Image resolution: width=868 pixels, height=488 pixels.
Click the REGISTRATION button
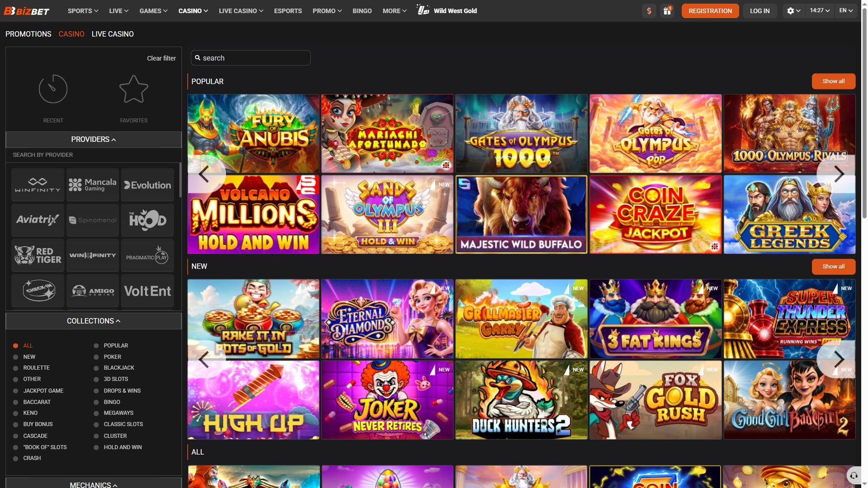710,11
